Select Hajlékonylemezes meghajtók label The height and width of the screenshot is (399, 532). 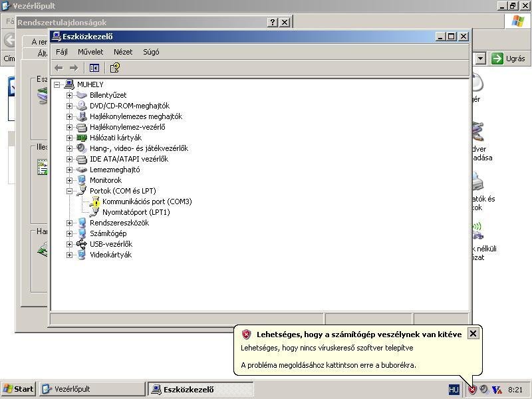136,116
